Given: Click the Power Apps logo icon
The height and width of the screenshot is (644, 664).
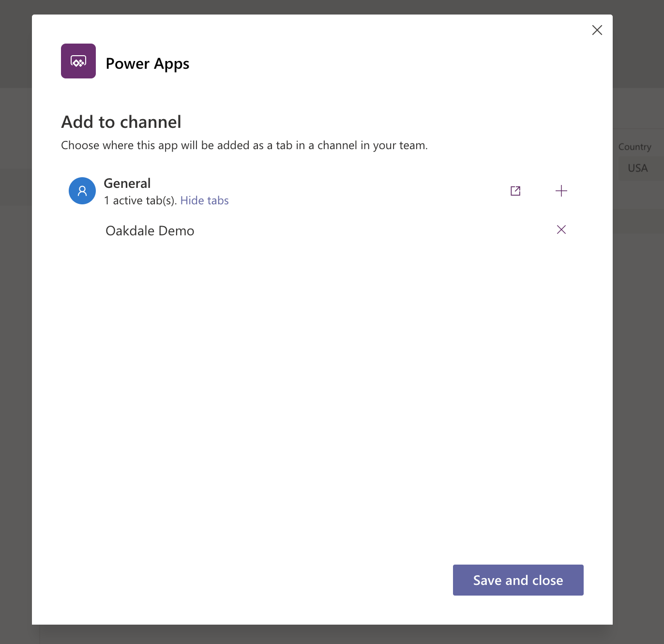Looking at the screenshot, I should click(x=78, y=61).
